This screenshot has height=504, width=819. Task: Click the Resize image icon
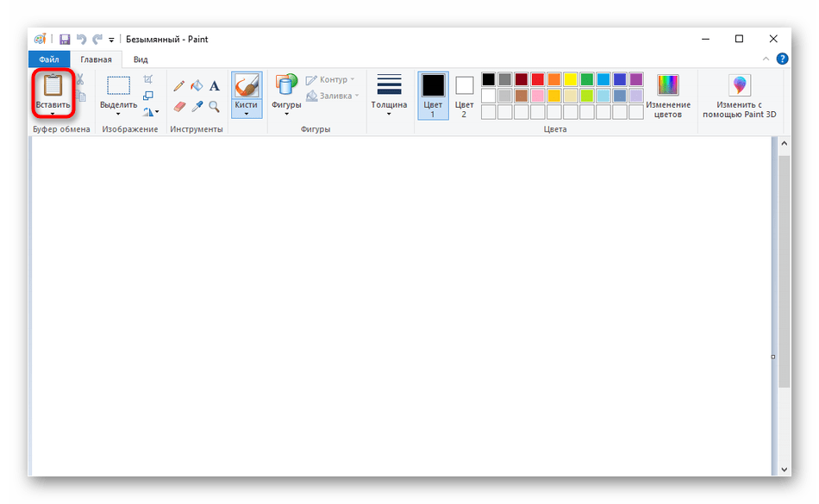pyautogui.click(x=148, y=96)
